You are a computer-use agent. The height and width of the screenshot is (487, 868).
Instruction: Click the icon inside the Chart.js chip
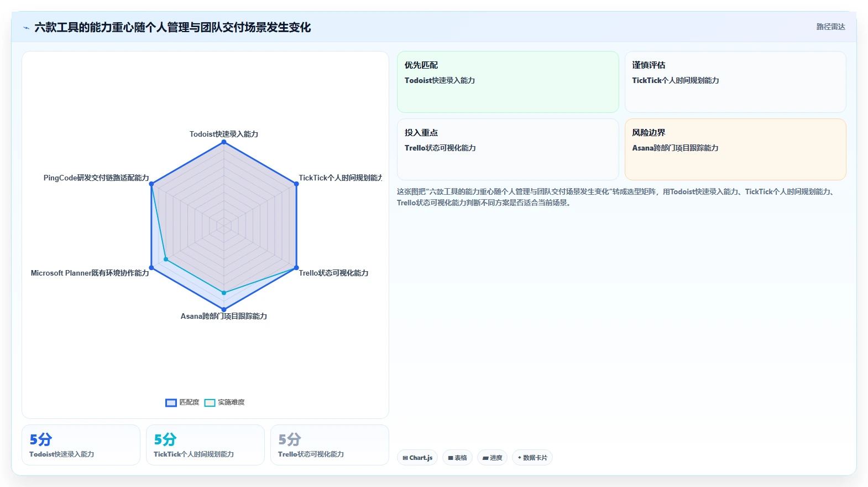[405, 458]
